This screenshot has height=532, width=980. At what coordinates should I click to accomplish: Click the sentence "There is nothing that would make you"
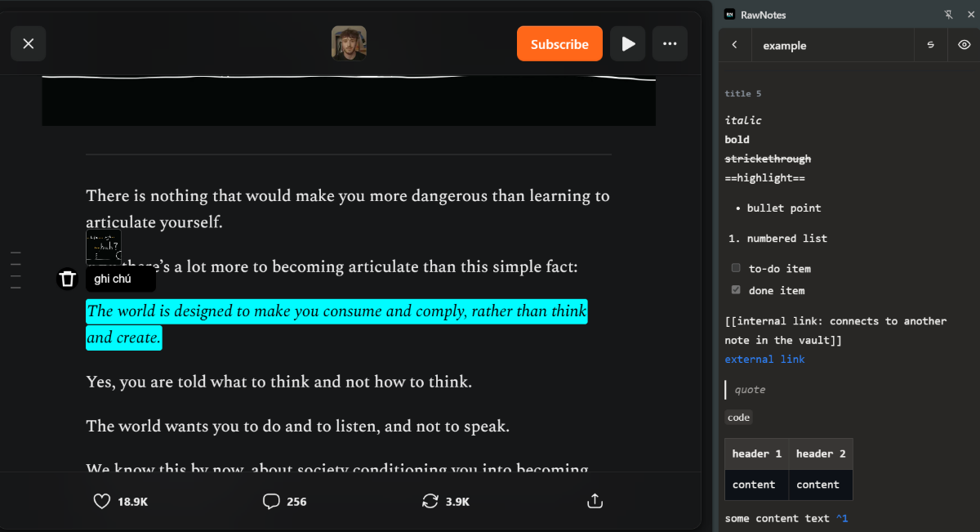(x=348, y=208)
